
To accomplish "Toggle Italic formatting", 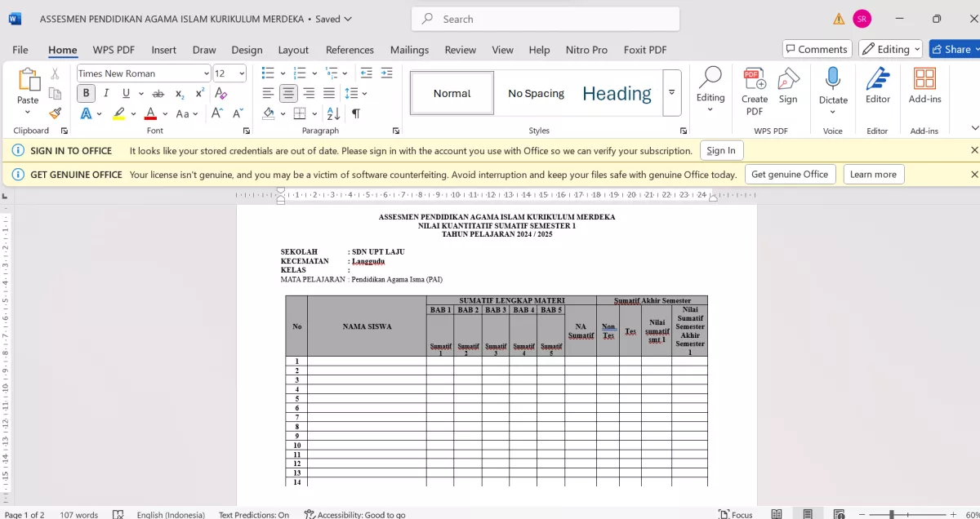I will pos(105,94).
